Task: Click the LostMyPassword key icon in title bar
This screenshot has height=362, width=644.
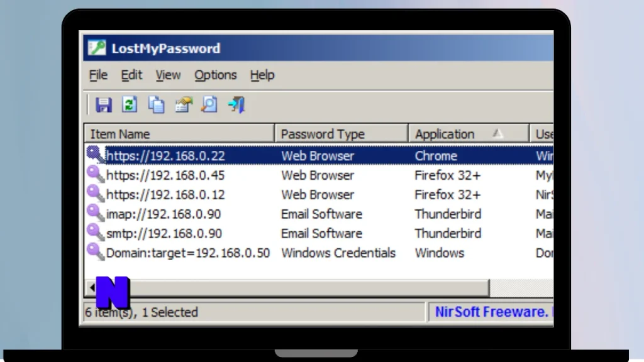Action: coord(97,48)
